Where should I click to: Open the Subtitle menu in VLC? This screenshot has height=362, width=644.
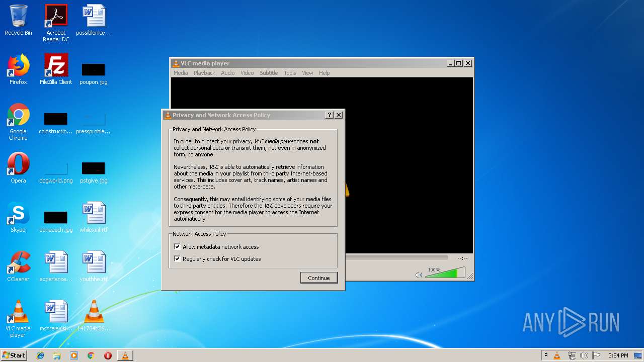pos(269,73)
